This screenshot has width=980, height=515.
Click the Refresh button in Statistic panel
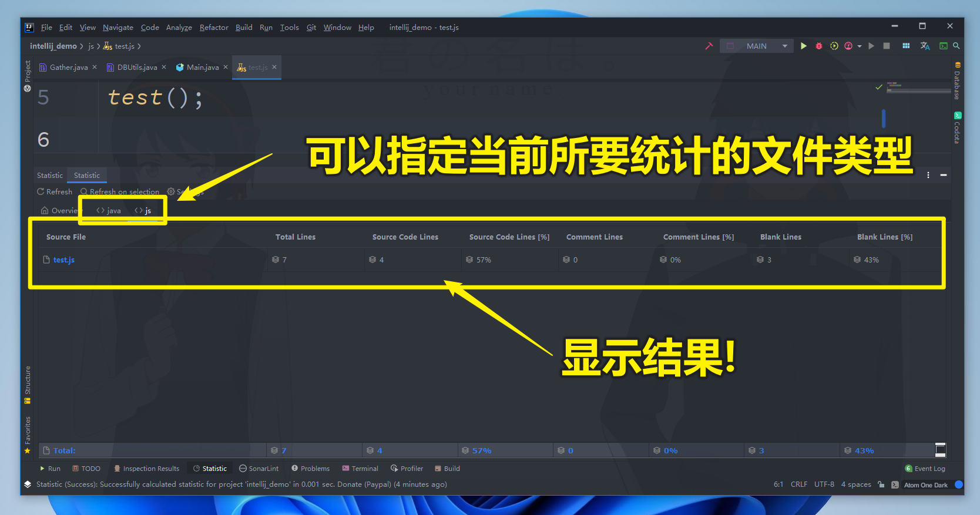pos(55,192)
